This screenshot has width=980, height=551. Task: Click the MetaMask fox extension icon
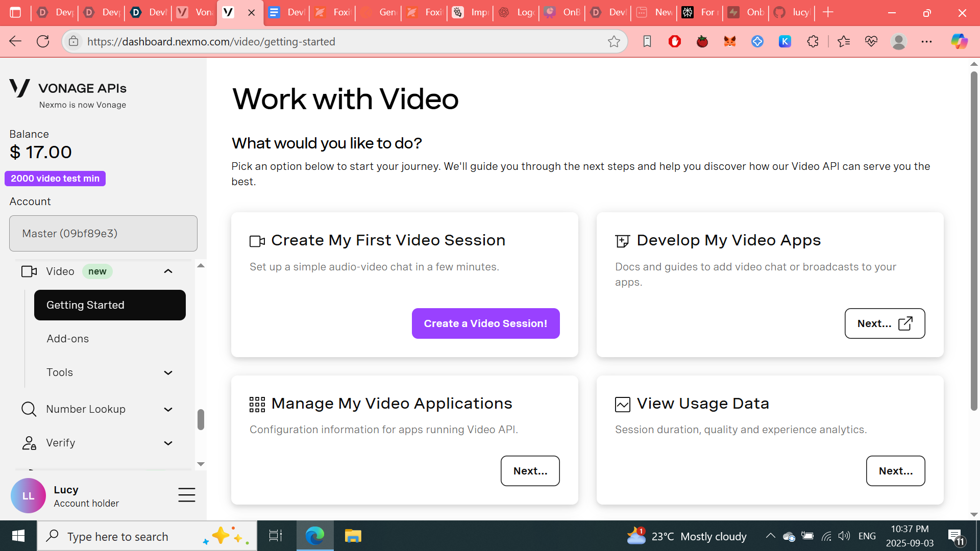click(x=730, y=42)
